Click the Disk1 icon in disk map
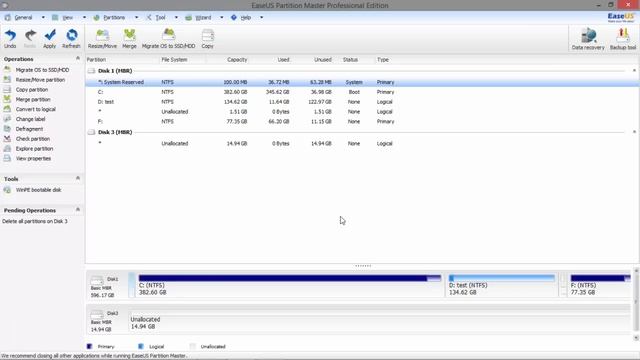 pyautogui.click(x=97, y=280)
